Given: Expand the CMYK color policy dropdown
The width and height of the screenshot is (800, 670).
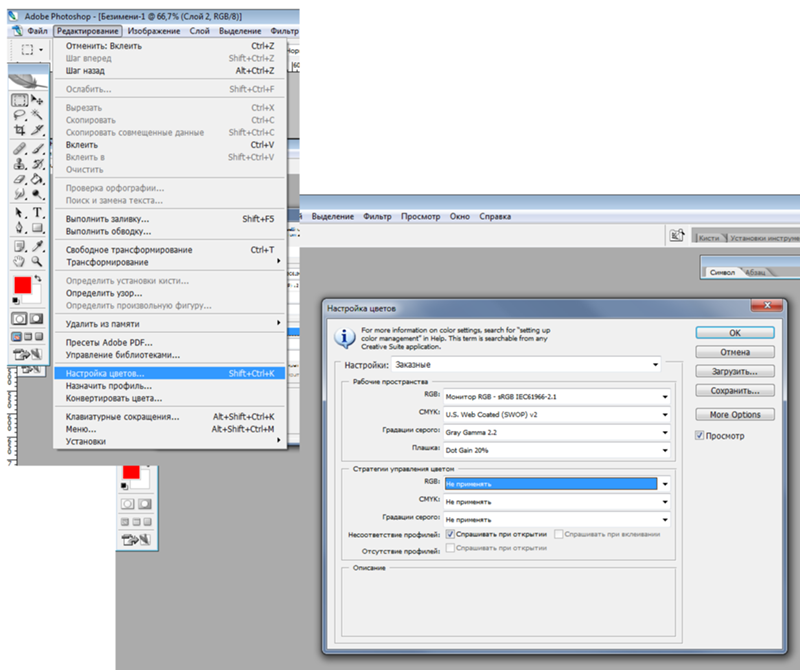Looking at the screenshot, I should click(x=557, y=502).
